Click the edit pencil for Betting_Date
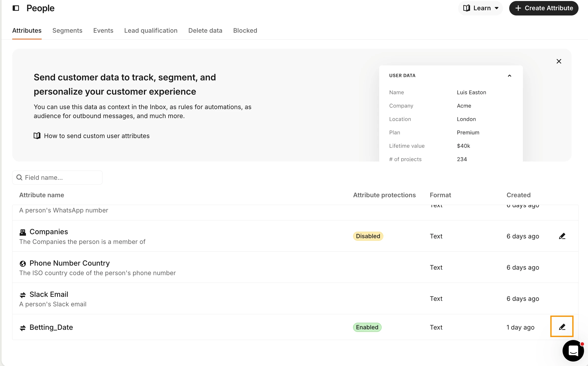This screenshot has height=366, width=588. click(562, 327)
